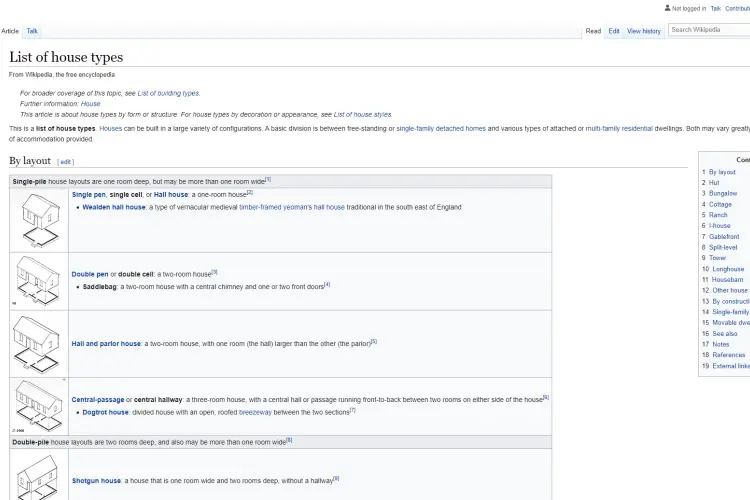Select the Read tab
Viewport: 750px width, 500px height.
pos(593,31)
